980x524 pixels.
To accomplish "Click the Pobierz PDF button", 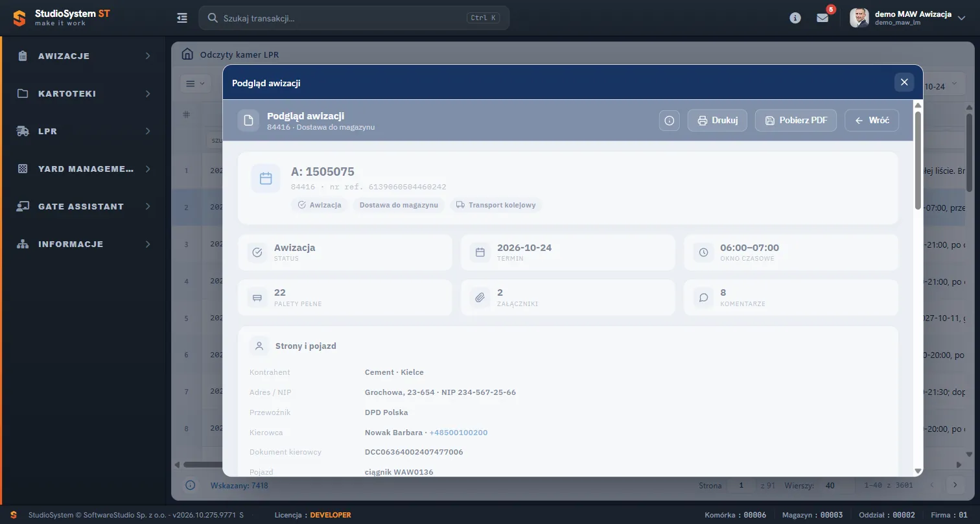I will [x=796, y=121].
